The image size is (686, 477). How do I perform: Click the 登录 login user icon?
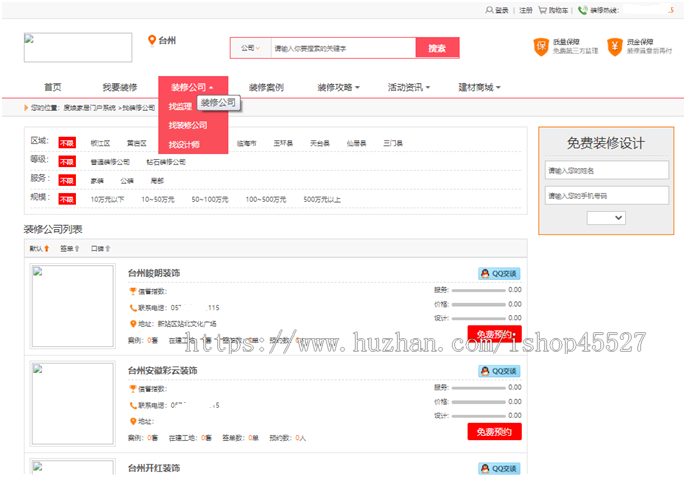[x=489, y=10]
